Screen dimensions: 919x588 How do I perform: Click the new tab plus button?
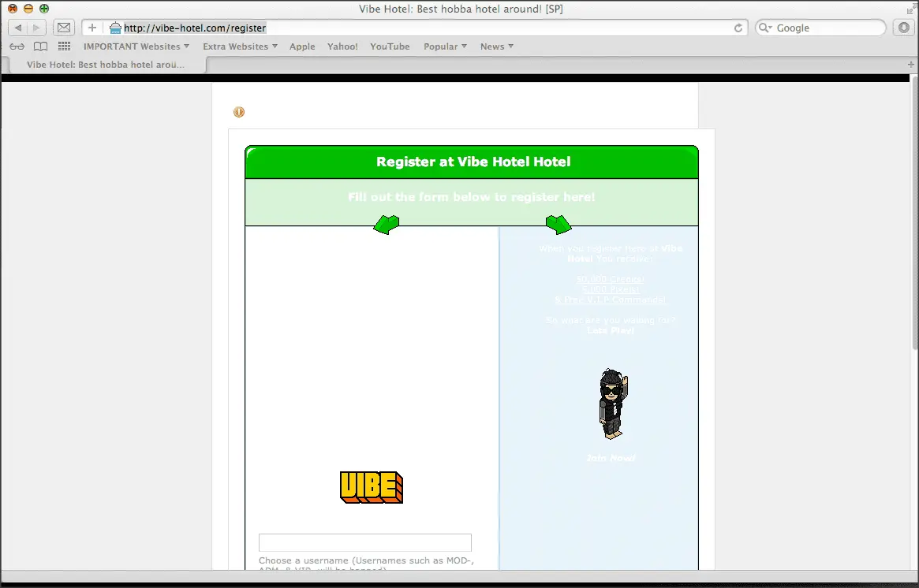[x=911, y=65]
